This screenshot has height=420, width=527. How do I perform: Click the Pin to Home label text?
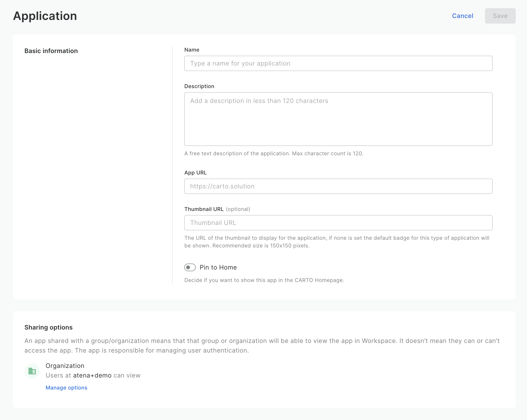coord(218,267)
